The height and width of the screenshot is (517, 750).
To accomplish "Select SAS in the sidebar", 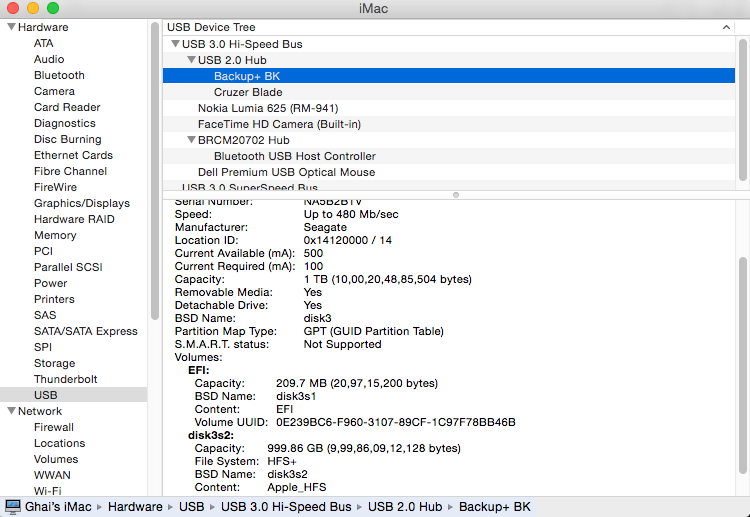I will [x=45, y=315].
